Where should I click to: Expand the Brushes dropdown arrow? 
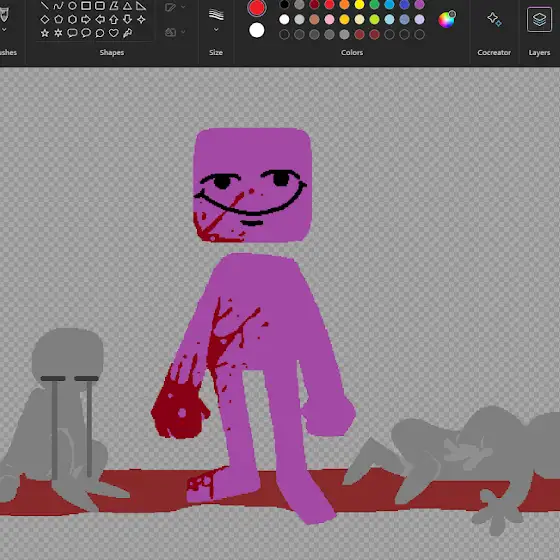tap(4, 30)
